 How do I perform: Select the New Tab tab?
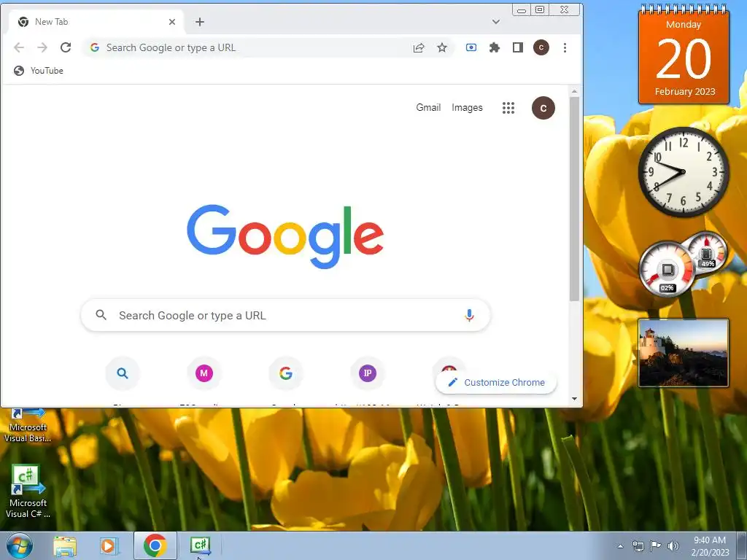96,22
